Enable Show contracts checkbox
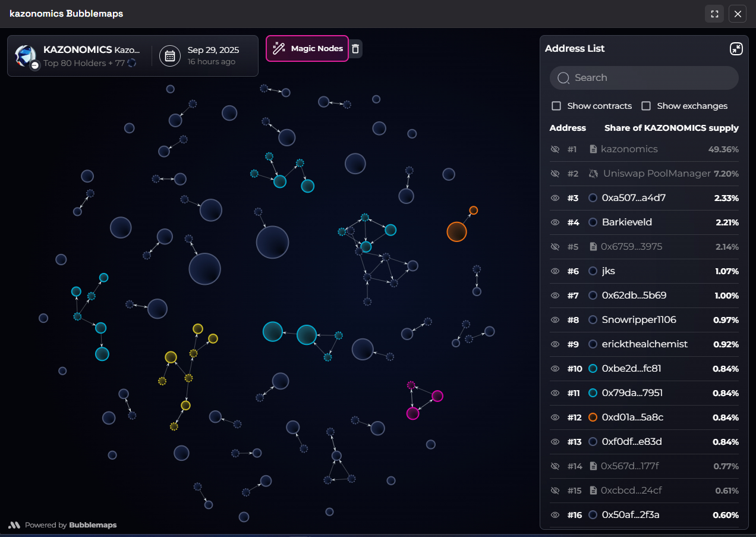This screenshot has width=756, height=537. tap(556, 106)
